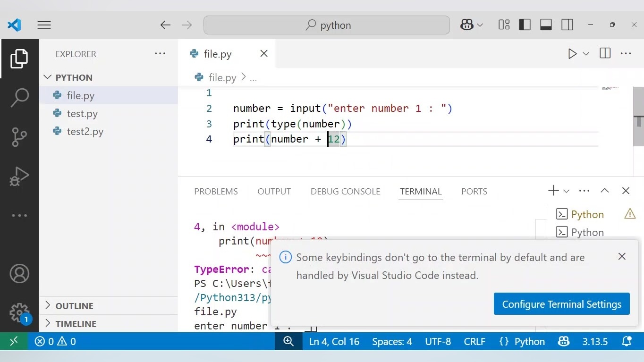
Task: Click the python search command box
Action: click(327, 25)
